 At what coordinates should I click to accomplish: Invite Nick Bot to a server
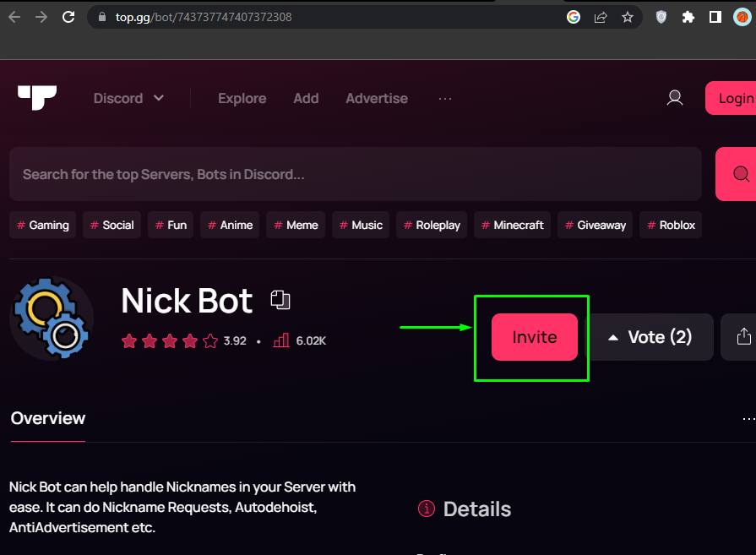pyautogui.click(x=534, y=337)
